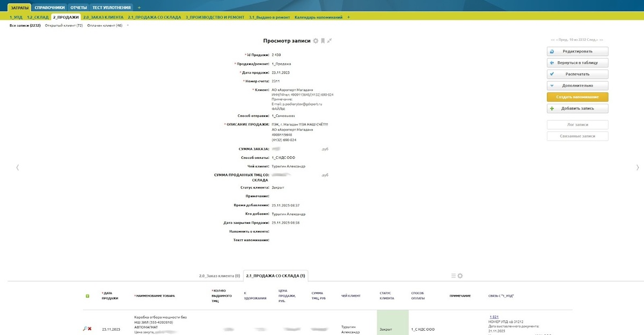Click green plus icon in subtable header
Viewport: 644px width, 335px height.
(x=87, y=296)
